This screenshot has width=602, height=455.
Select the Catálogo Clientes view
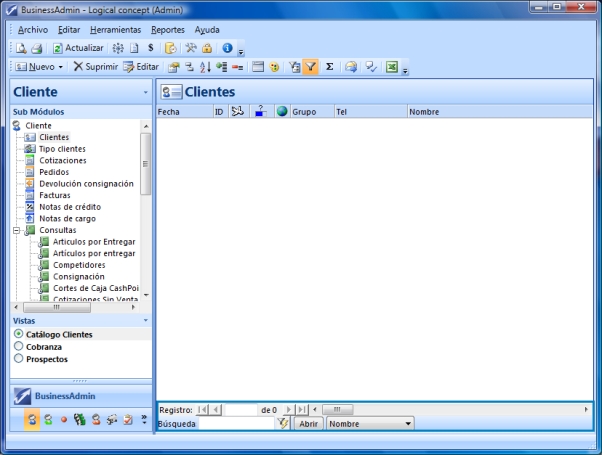pos(18,334)
